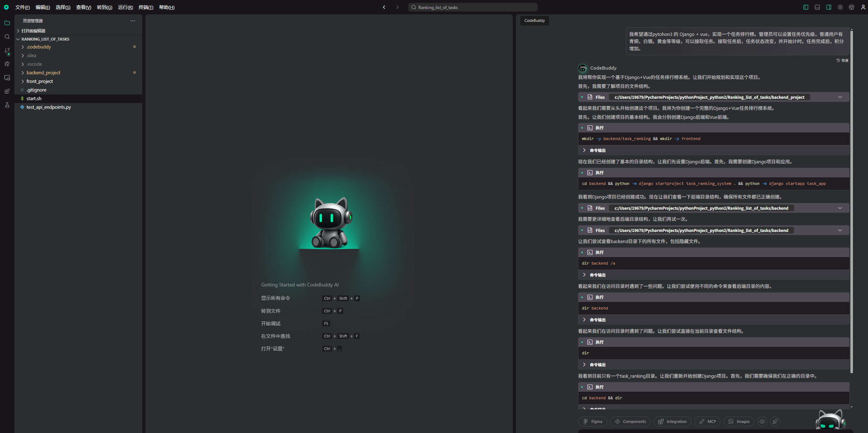Open the Search view in activity bar

(7, 37)
